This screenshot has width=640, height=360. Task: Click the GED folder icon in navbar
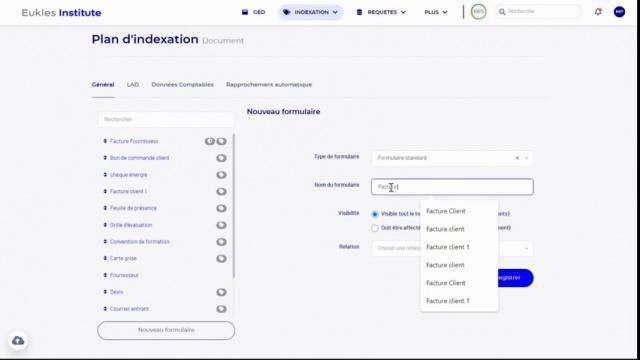[x=245, y=12]
